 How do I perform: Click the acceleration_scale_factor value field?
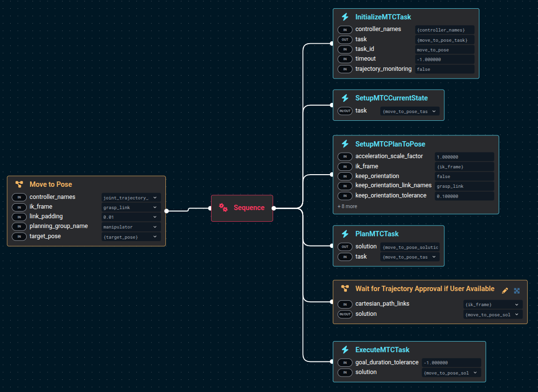point(464,157)
